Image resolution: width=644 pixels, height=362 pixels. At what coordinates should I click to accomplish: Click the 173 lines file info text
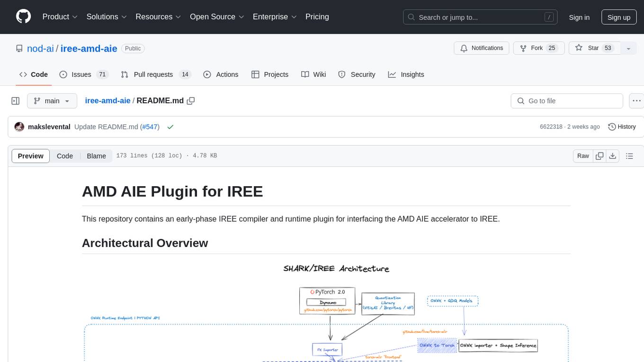pyautogui.click(x=166, y=156)
